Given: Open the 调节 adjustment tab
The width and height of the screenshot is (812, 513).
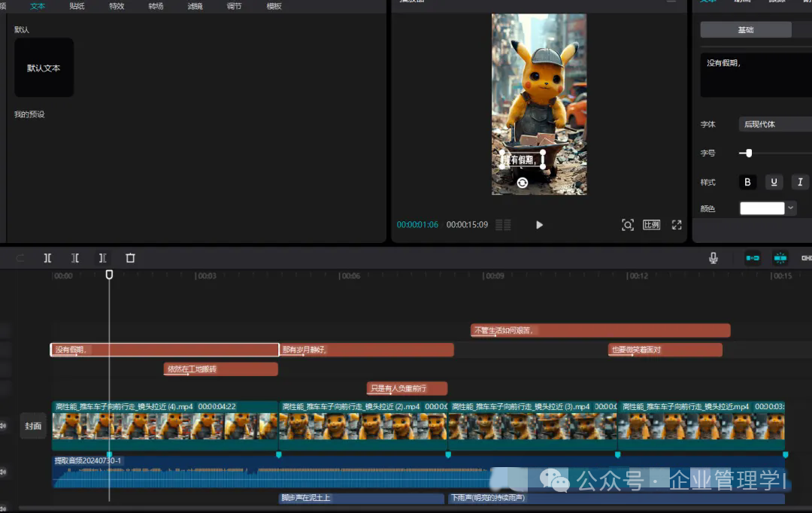Looking at the screenshot, I should [234, 6].
